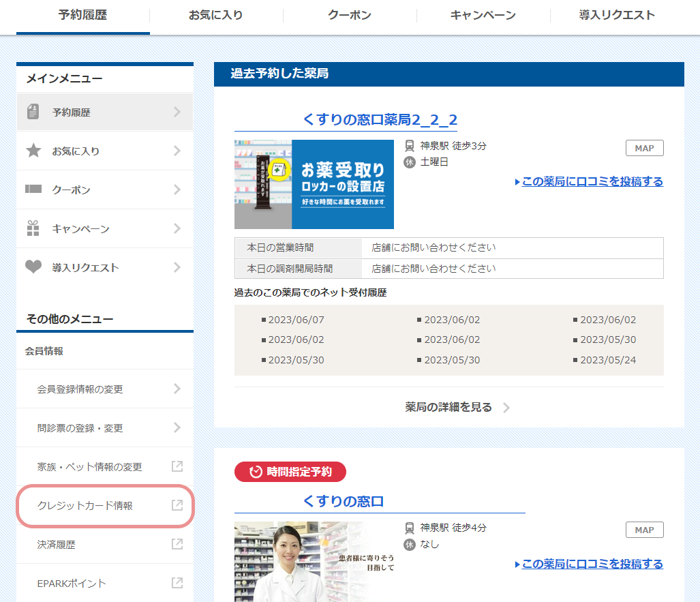Screen dimensions: 700x602
Task: Click 休 holiday icon beside 土曜日
Action: click(410, 162)
